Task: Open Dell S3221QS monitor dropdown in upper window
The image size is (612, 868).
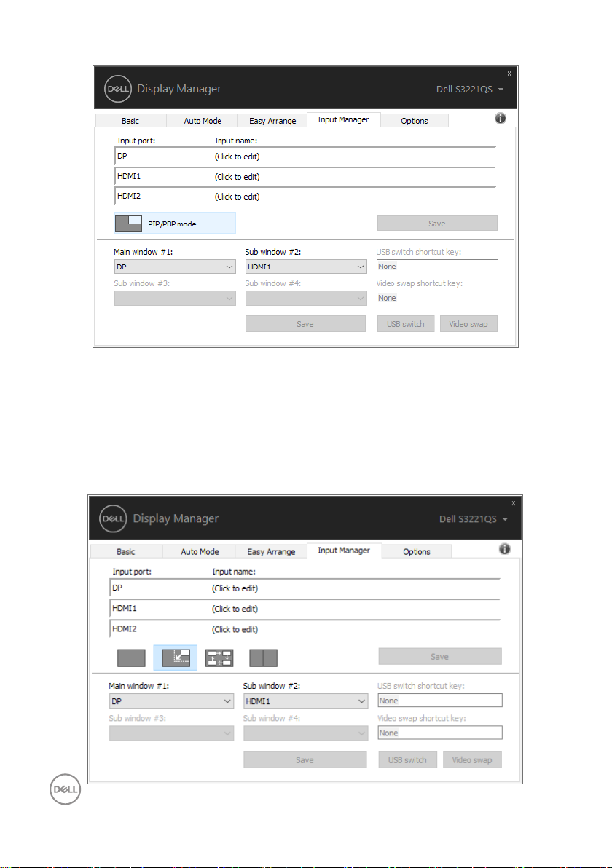Action: point(470,89)
